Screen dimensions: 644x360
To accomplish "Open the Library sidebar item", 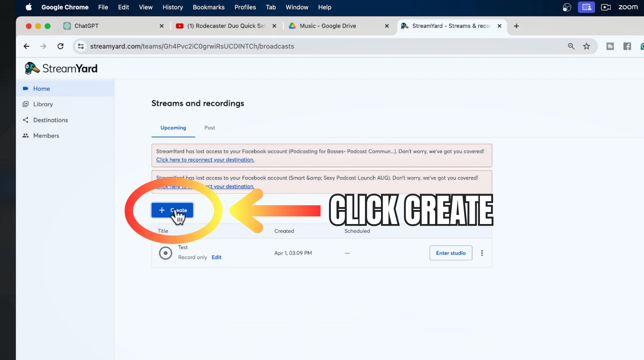I will [x=43, y=104].
